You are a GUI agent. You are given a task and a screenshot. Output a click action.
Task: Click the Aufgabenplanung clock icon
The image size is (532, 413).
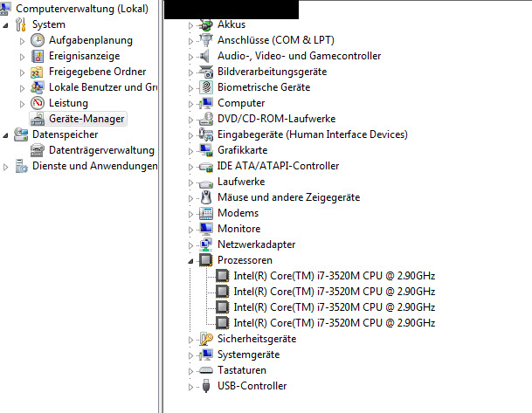pos(38,40)
